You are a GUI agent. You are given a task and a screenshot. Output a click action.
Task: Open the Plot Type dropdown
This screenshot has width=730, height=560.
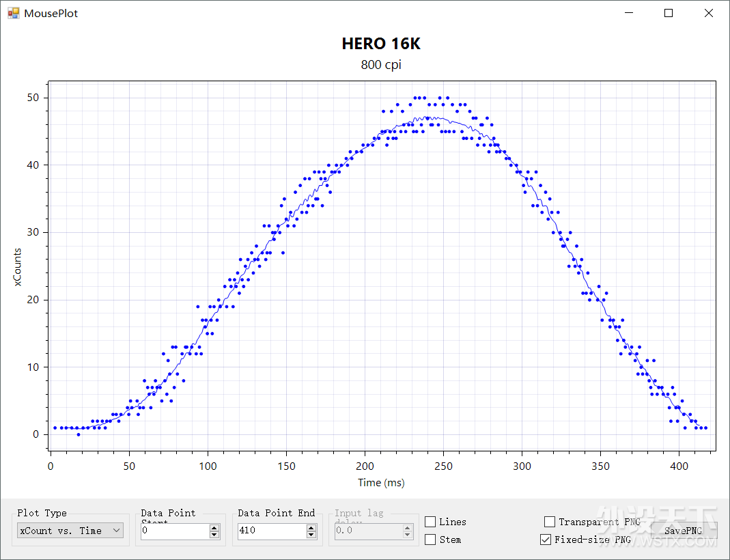(x=70, y=531)
